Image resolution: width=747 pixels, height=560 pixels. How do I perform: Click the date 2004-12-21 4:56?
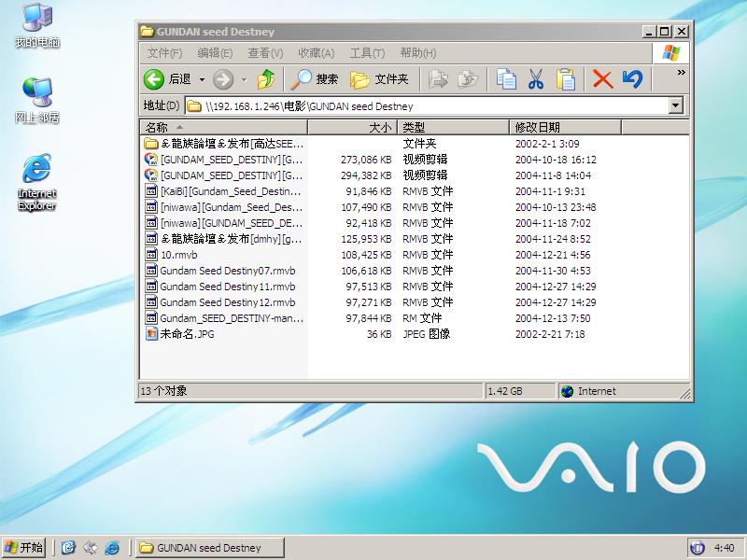point(553,255)
